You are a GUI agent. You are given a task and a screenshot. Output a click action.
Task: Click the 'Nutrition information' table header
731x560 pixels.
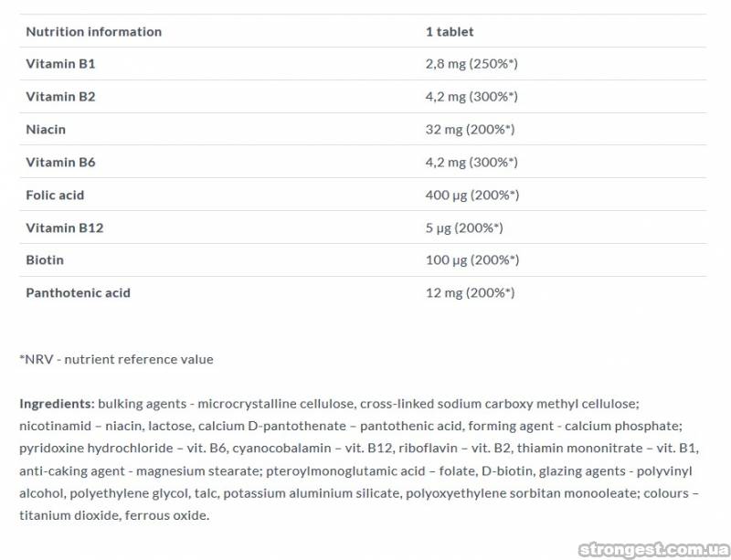pos(93,31)
